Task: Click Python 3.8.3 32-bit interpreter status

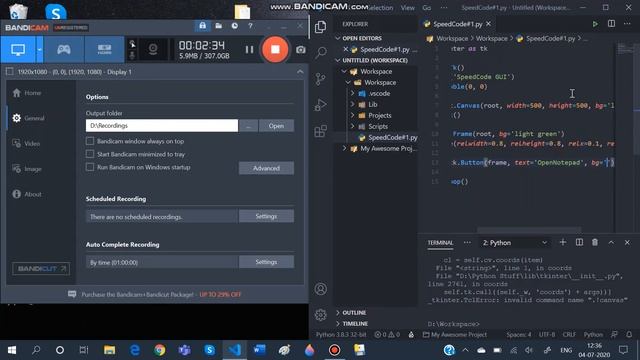Action: [x=341, y=335]
